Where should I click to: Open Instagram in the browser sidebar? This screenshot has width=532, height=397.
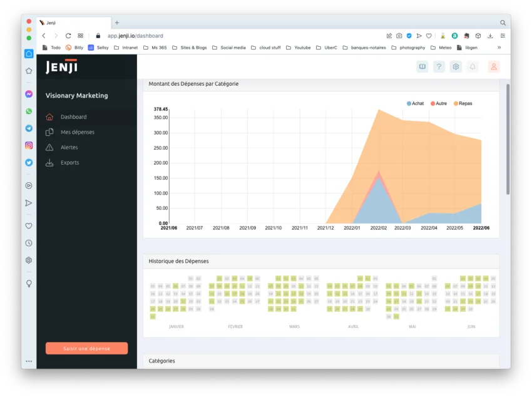pos(29,145)
